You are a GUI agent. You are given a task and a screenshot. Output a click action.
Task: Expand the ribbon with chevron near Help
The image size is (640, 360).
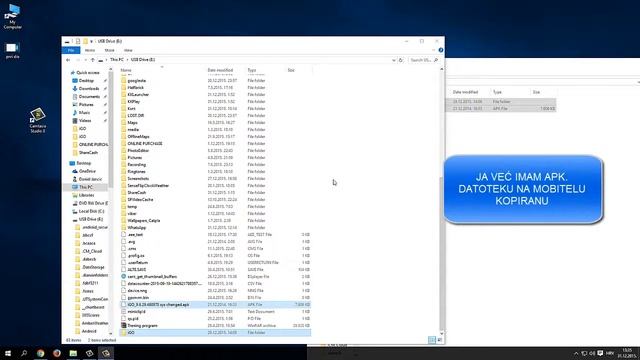[433, 50]
